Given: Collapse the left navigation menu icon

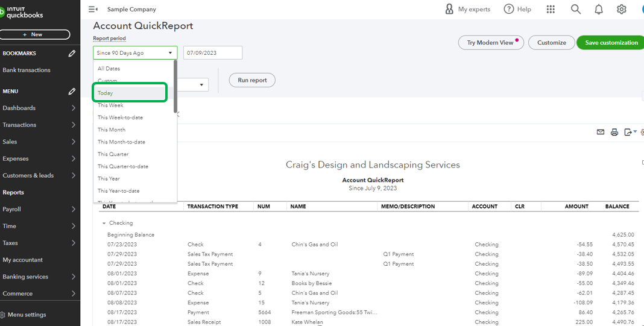Looking at the screenshot, I should [x=93, y=9].
